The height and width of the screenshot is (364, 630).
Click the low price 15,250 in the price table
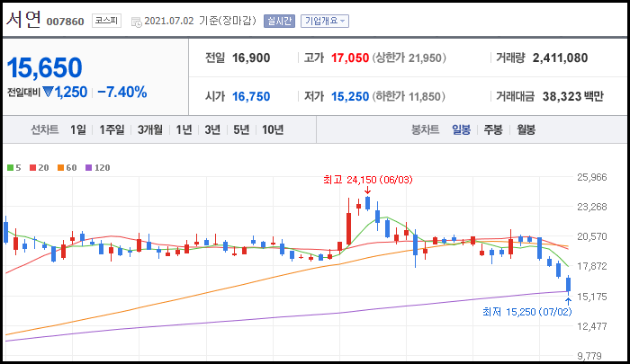click(x=350, y=96)
